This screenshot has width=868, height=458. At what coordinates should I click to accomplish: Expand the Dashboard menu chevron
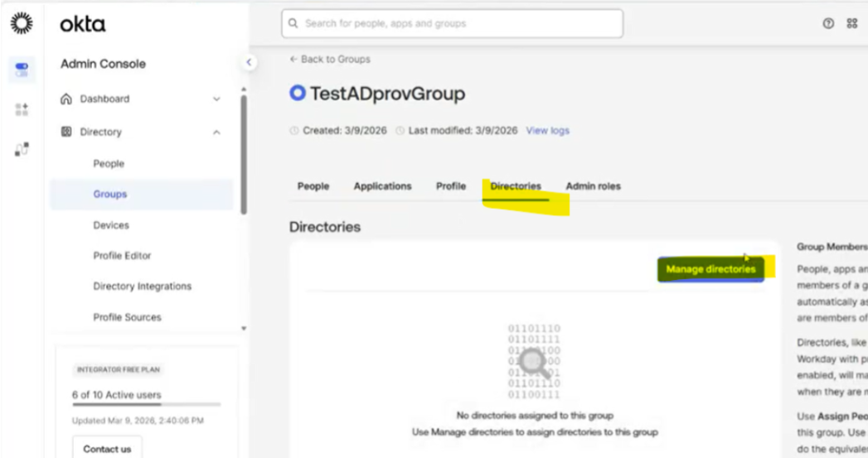click(x=216, y=99)
